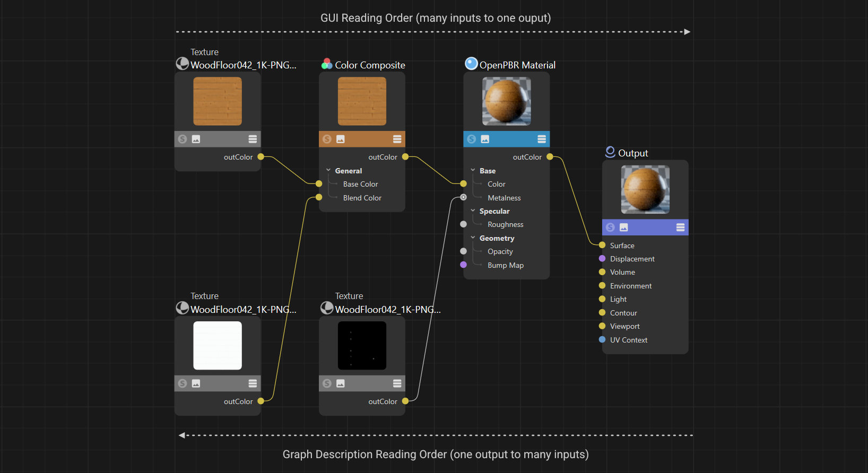Select the white Texture node preview thumbnail
Image resolution: width=868 pixels, height=473 pixels.
point(218,346)
